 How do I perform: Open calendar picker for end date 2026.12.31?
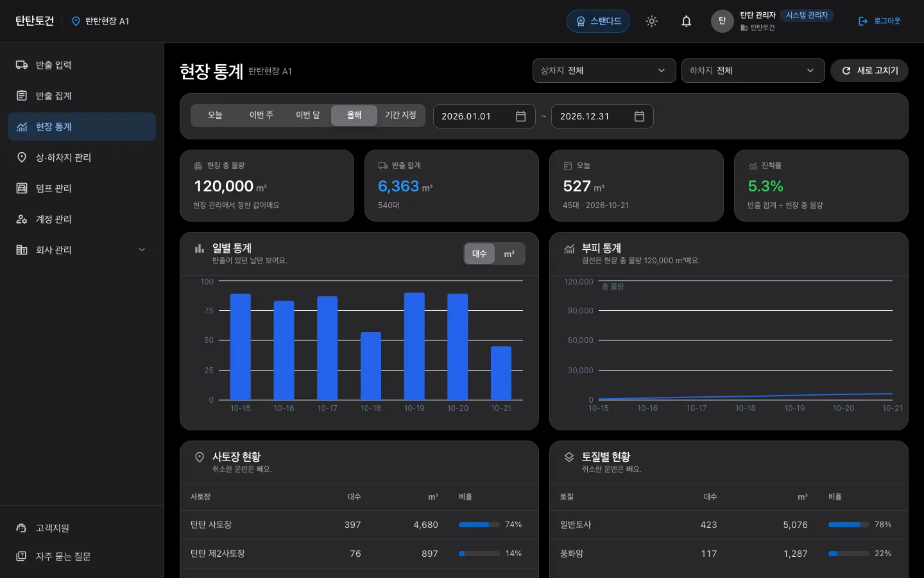[639, 116]
